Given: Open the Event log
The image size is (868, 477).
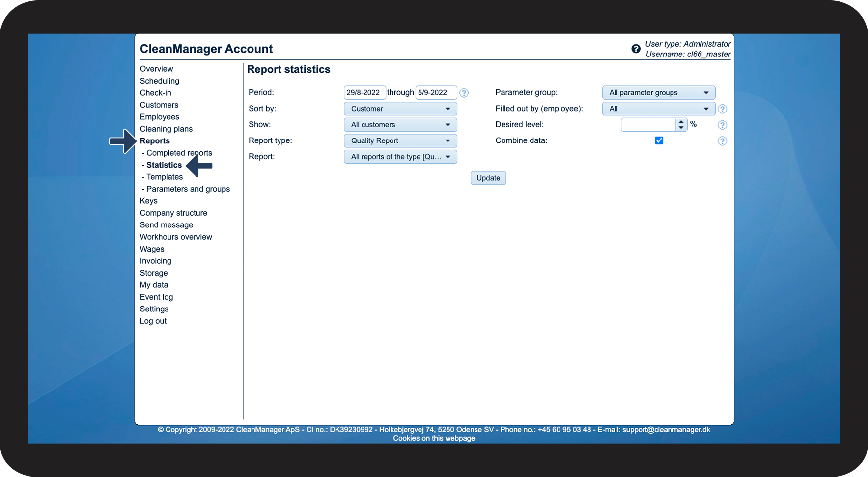Looking at the screenshot, I should 157,297.
